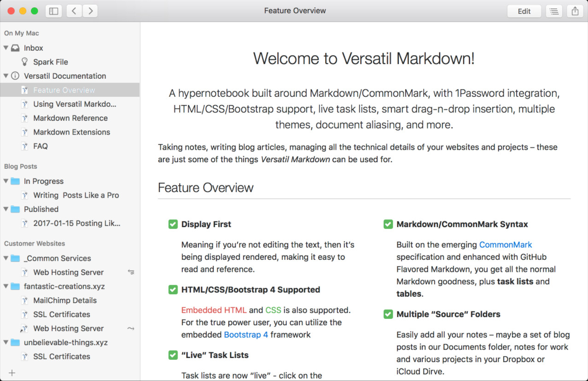588x381 pixels.
Task: Toggle the Multiple "Source" Folders checkbox
Action: click(388, 314)
